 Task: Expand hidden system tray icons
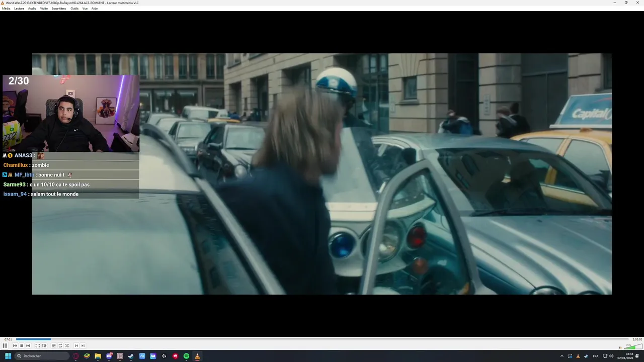(562, 356)
